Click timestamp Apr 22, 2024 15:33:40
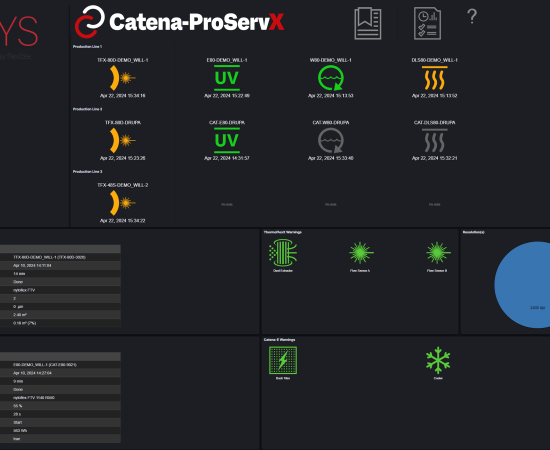 [330, 158]
